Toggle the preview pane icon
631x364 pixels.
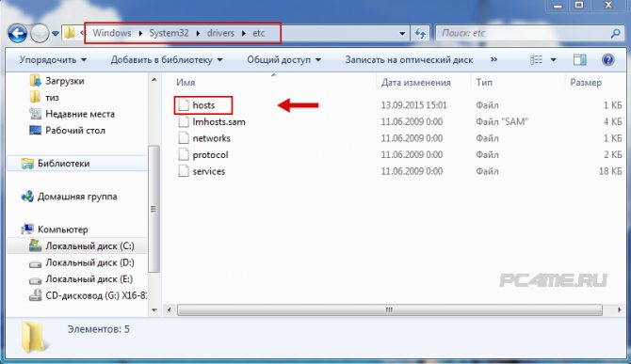(x=579, y=60)
